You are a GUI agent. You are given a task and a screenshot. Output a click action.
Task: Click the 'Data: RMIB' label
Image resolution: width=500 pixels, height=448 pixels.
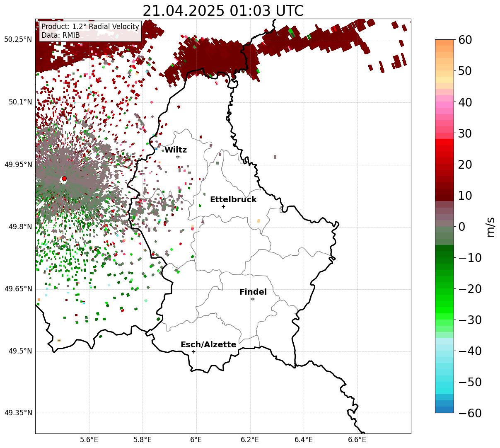pyautogui.click(x=60, y=35)
